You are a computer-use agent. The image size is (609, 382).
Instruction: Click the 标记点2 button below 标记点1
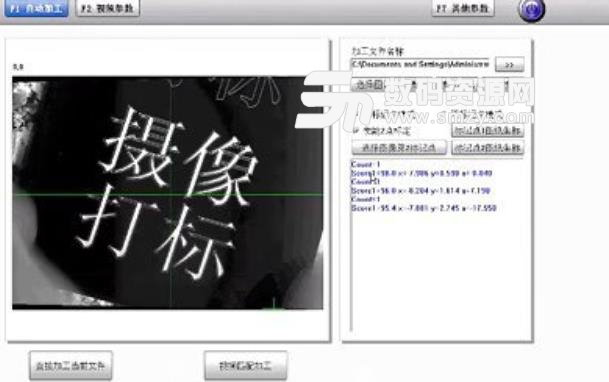click(487, 148)
